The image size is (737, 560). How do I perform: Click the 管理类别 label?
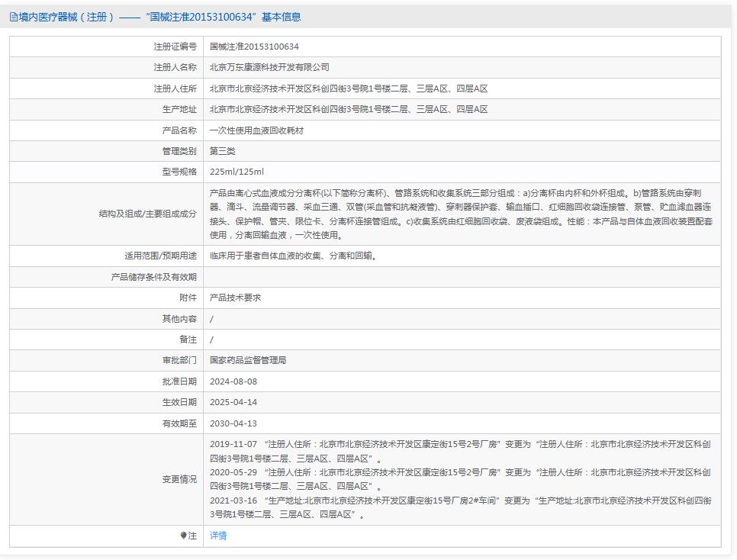point(179,151)
